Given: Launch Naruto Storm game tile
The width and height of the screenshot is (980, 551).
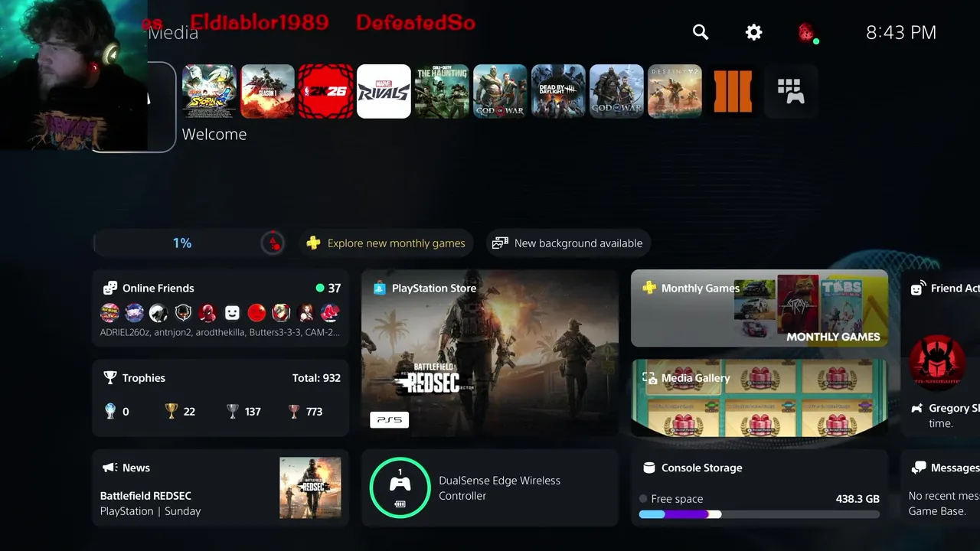Looking at the screenshot, I should tap(210, 92).
